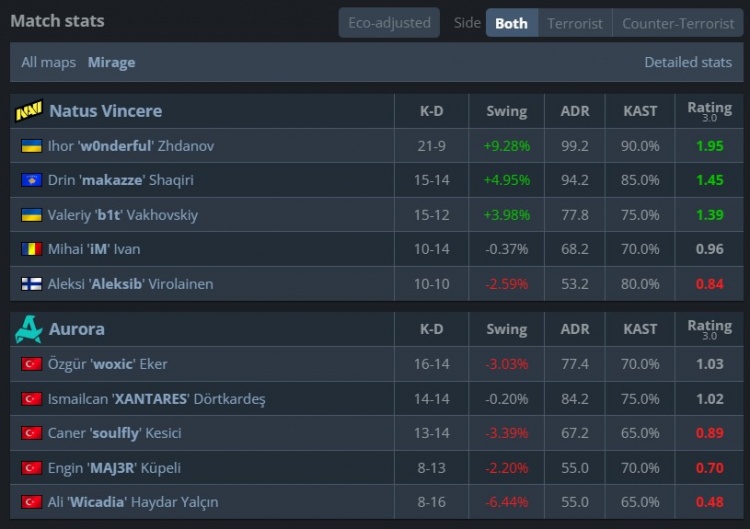
Task: Click the Turkish flag beside woxic
Action: (x=31, y=364)
